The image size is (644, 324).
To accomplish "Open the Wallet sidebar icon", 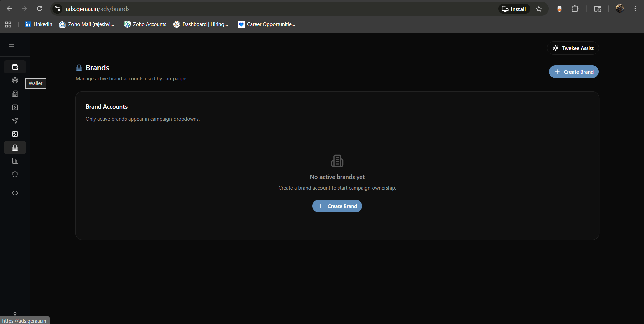I will click(x=15, y=67).
